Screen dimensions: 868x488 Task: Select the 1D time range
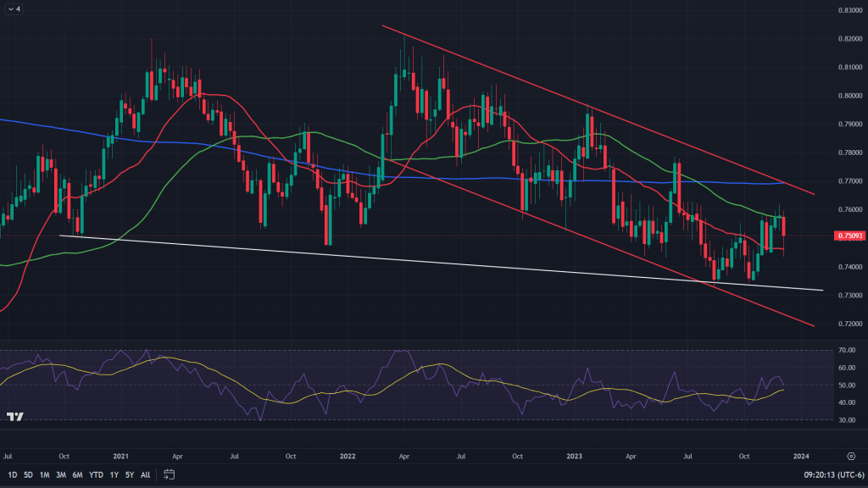[13, 474]
